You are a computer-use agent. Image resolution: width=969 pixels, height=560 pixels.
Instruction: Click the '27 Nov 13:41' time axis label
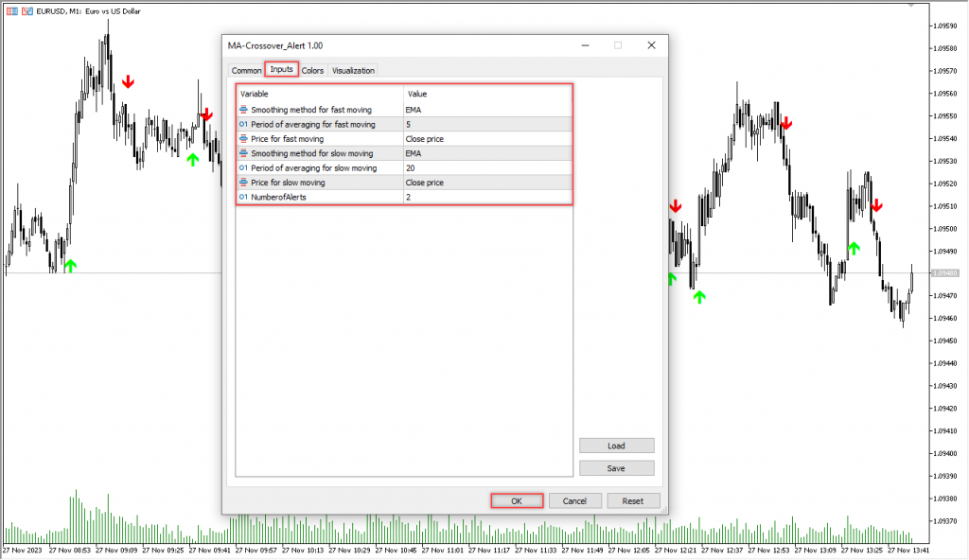click(908, 550)
